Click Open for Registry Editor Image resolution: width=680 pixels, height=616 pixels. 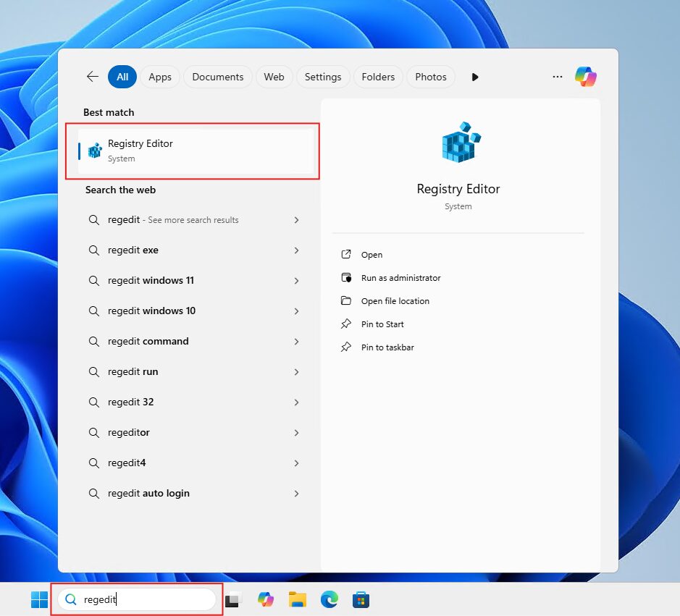[x=372, y=255]
